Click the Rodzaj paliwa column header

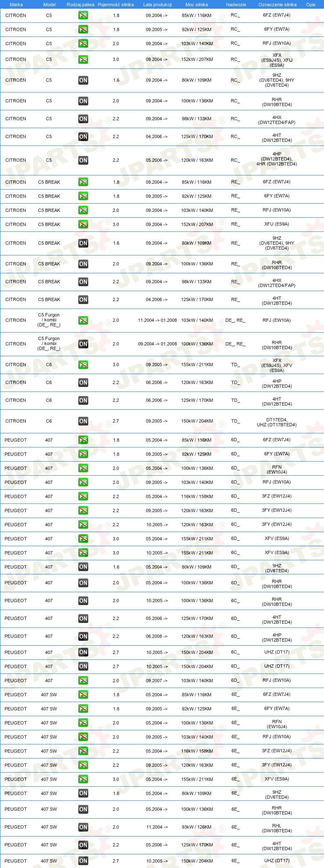pyautogui.click(x=80, y=5)
